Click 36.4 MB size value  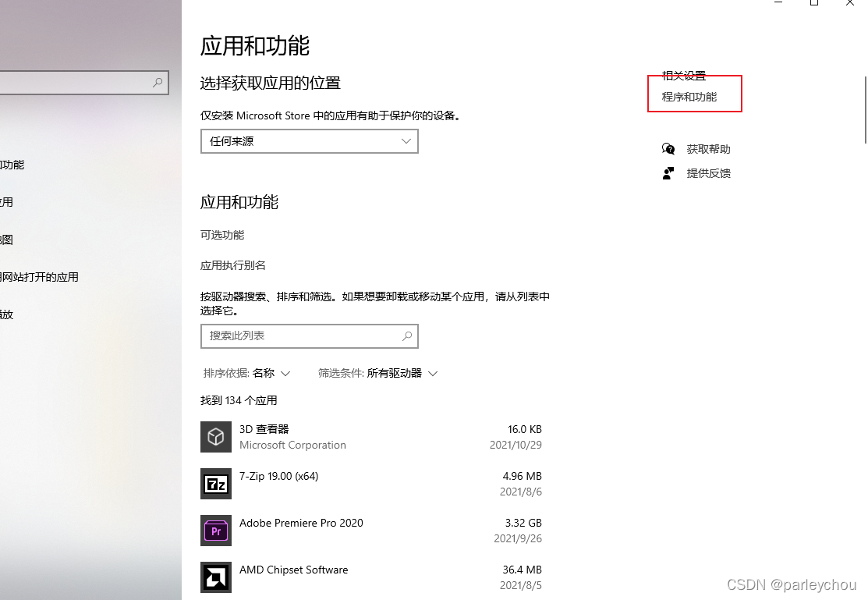522,570
